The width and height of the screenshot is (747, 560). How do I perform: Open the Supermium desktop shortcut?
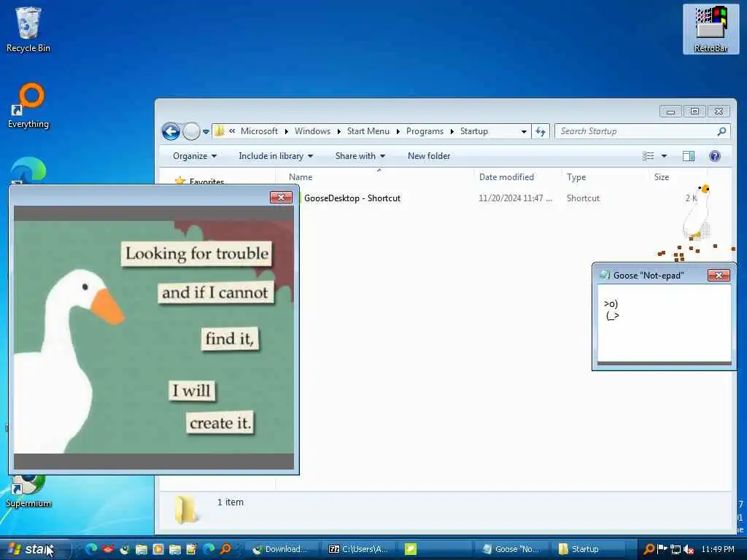coord(28,491)
